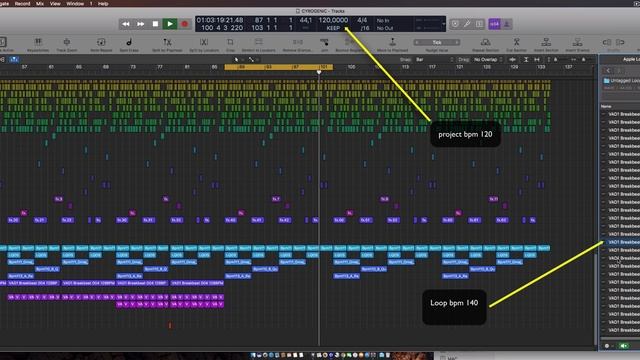This screenshot has height=360, width=640.
Task: Start playback with the green Play button
Action: click(x=170, y=24)
